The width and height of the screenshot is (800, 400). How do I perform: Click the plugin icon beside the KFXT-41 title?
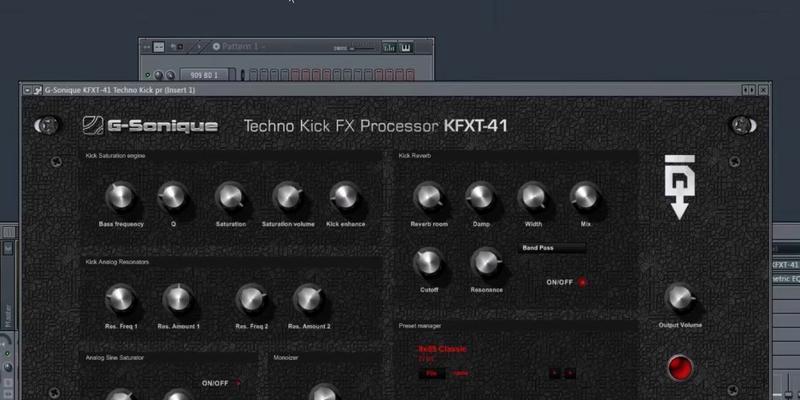pos(37,90)
